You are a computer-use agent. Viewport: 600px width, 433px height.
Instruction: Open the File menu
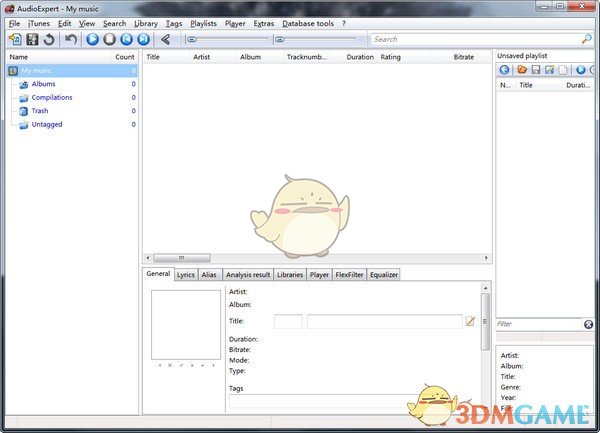pos(14,23)
